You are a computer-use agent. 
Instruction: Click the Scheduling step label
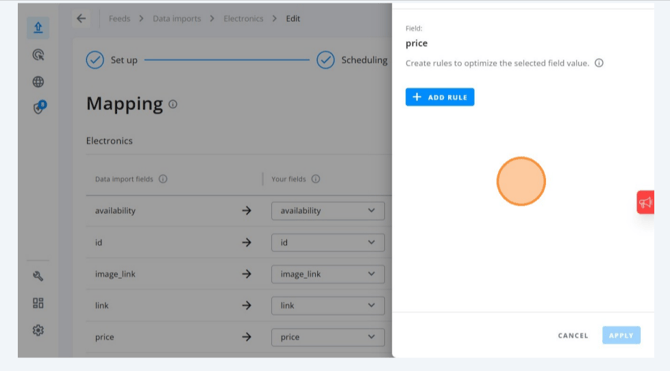[x=364, y=60]
